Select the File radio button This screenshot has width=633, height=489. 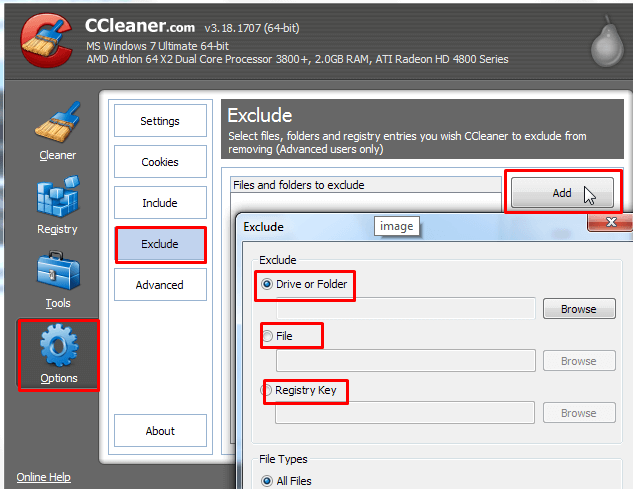pos(267,336)
